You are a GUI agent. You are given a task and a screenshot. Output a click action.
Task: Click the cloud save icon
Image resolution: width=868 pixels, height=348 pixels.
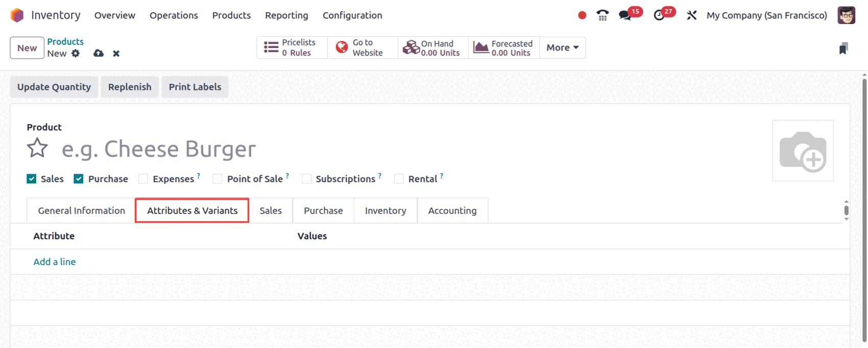[99, 53]
